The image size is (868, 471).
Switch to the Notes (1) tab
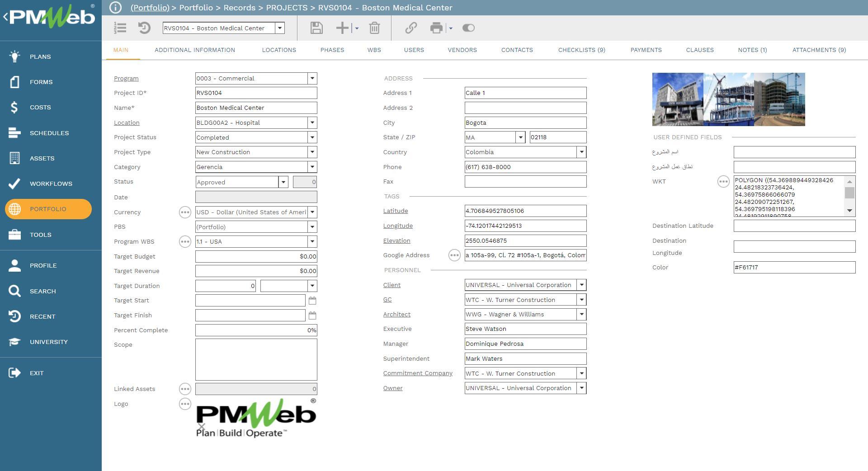[753, 50]
